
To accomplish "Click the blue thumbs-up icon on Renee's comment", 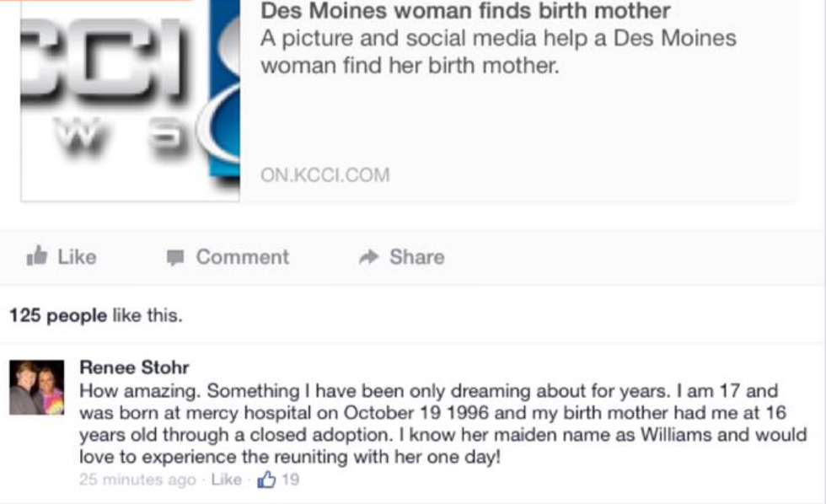I will click(267, 480).
